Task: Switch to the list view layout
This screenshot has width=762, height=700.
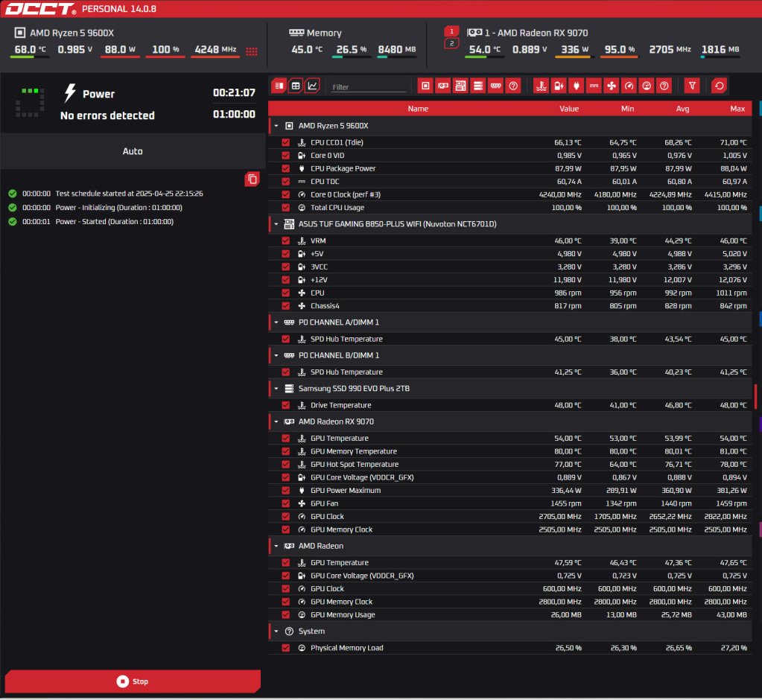Action: coord(279,86)
